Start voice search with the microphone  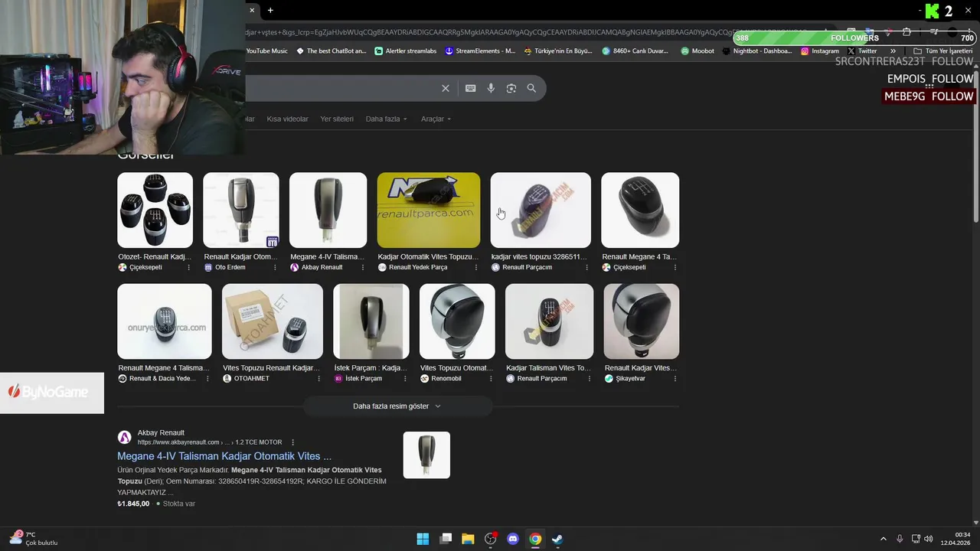tap(491, 88)
